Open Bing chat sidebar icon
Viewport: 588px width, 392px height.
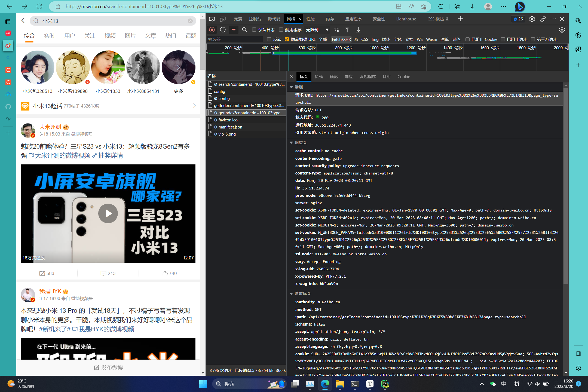(x=520, y=7)
